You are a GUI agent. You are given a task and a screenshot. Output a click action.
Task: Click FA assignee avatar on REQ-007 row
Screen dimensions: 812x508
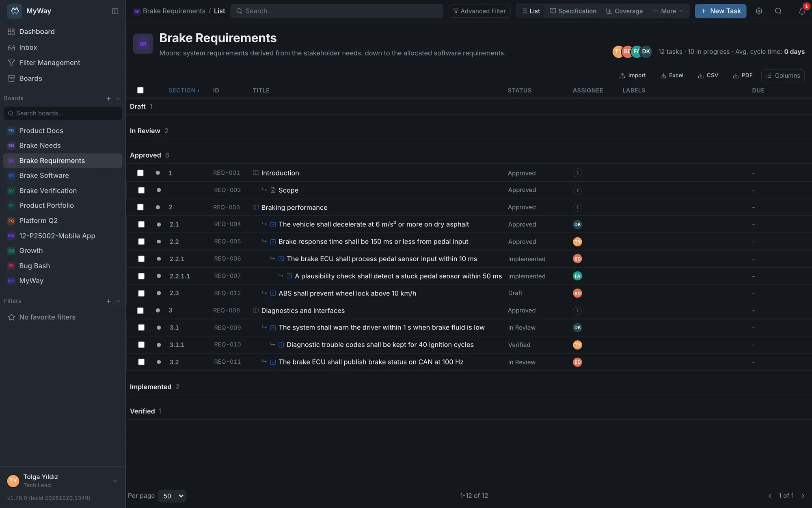pyautogui.click(x=577, y=276)
